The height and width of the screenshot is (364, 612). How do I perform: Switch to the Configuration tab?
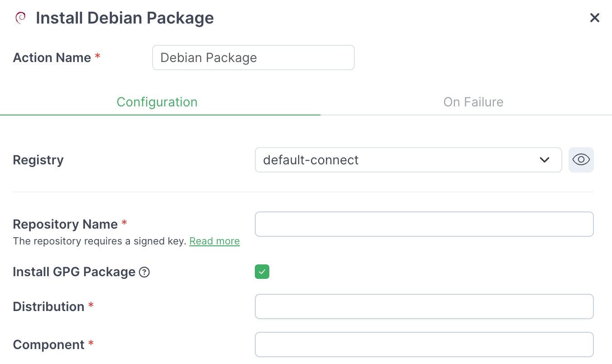[157, 102]
